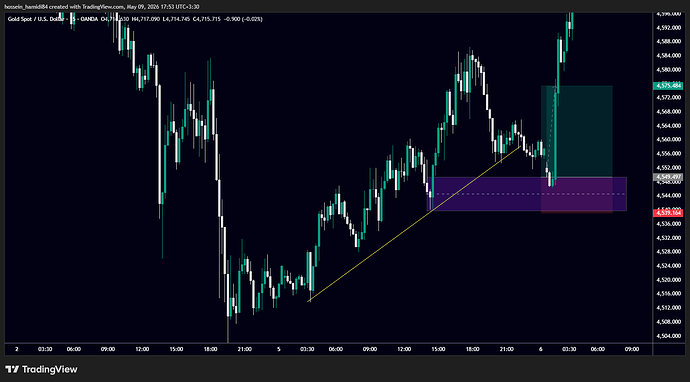Click the day 2 label on the time axis
690x382 pixels.
pos(17,349)
